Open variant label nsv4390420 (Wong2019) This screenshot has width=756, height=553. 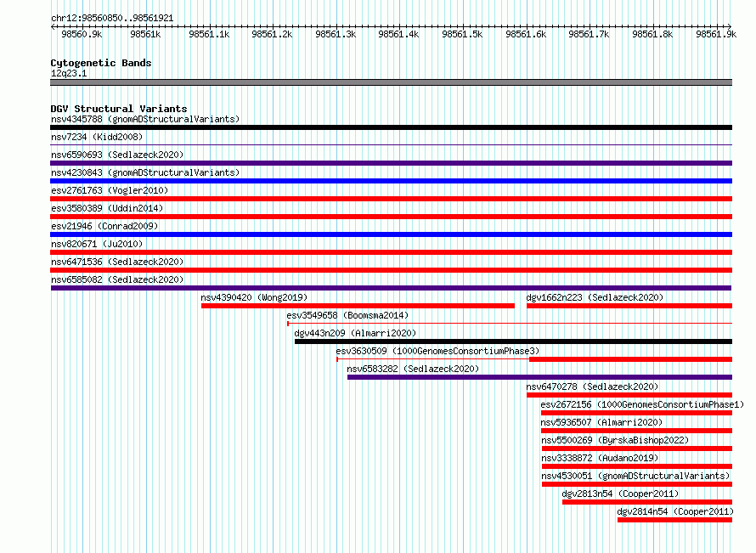click(x=254, y=297)
